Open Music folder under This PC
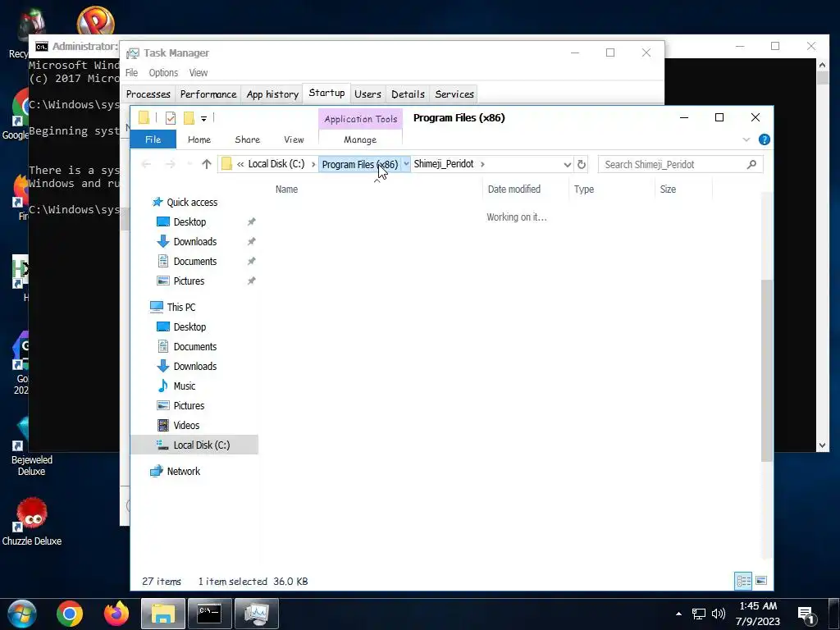 tap(185, 386)
